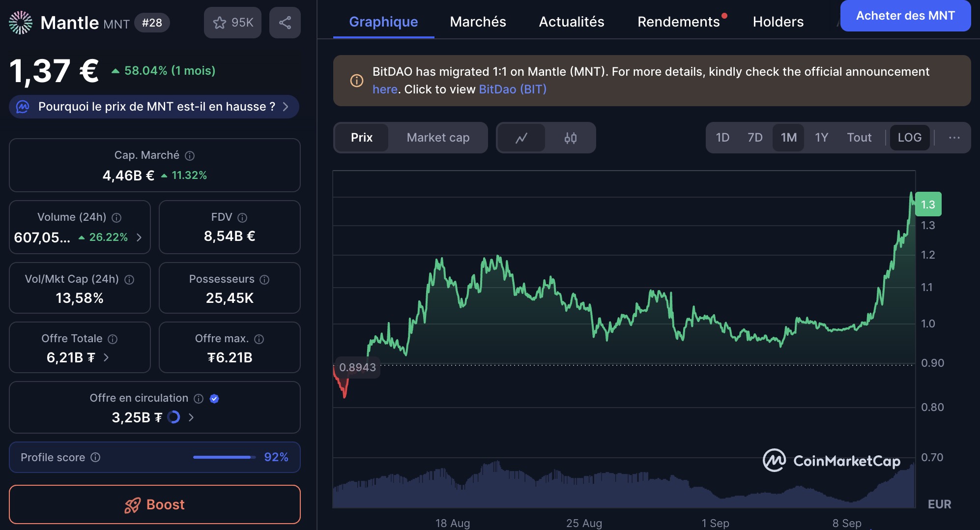Viewport: 980px width, 530px height.
Task: Open the Graphique tab
Action: [383, 22]
